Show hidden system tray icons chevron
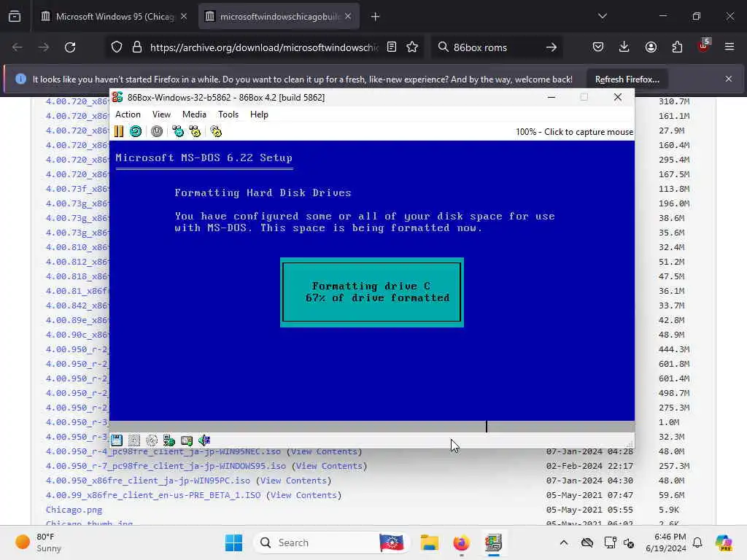747x560 pixels. 564,542
